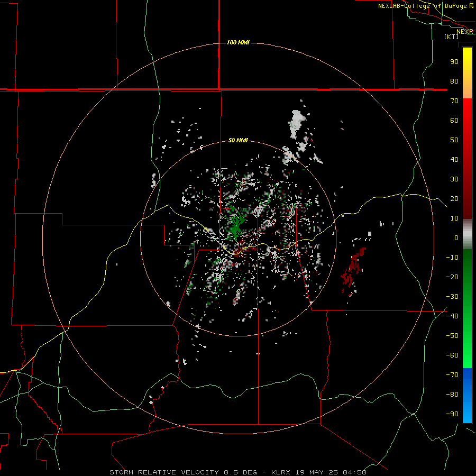The height and width of the screenshot is (476, 476).
Task: Click the -90 value on the velocity scale
Action: click(452, 414)
